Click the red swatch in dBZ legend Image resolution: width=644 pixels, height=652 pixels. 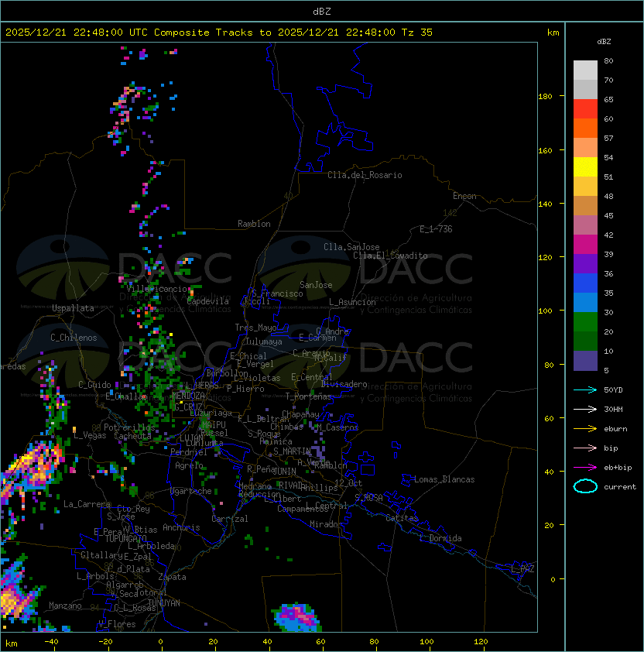tap(585, 109)
